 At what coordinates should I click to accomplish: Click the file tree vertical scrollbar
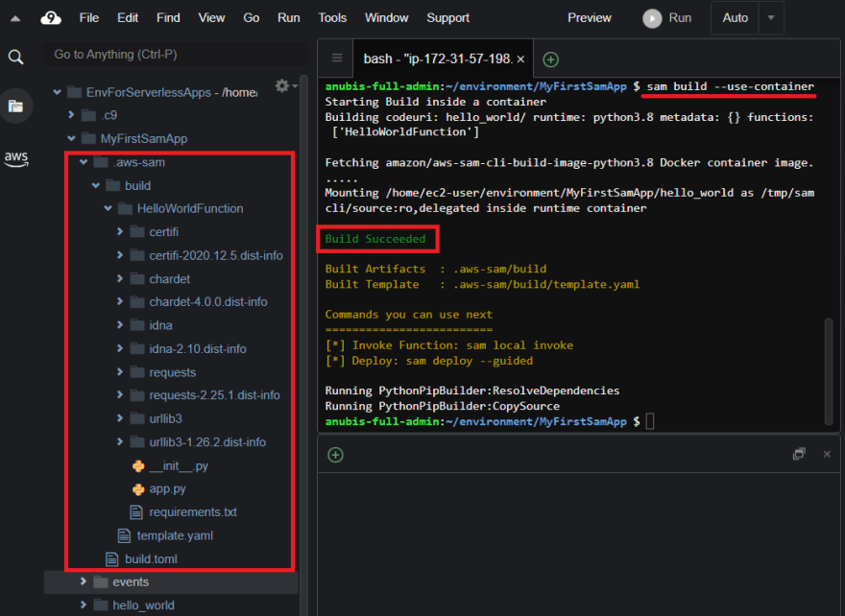point(303,344)
